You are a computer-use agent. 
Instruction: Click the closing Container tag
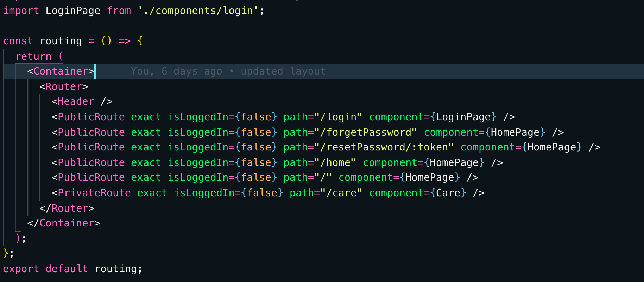64,223
